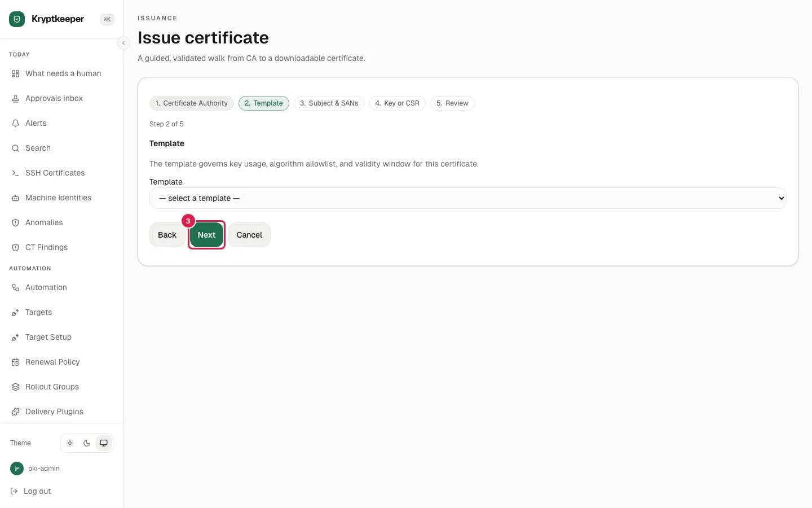The width and height of the screenshot is (812, 508).
Task: Click the Rollout Groups layers icon
Action: click(x=16, y=387)
